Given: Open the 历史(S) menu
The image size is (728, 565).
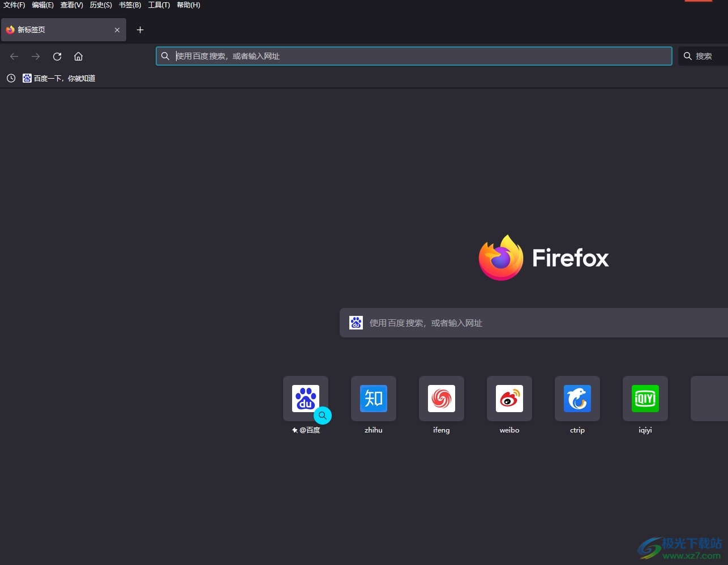Looking at the screenshot, I should (x=101, y=5).
